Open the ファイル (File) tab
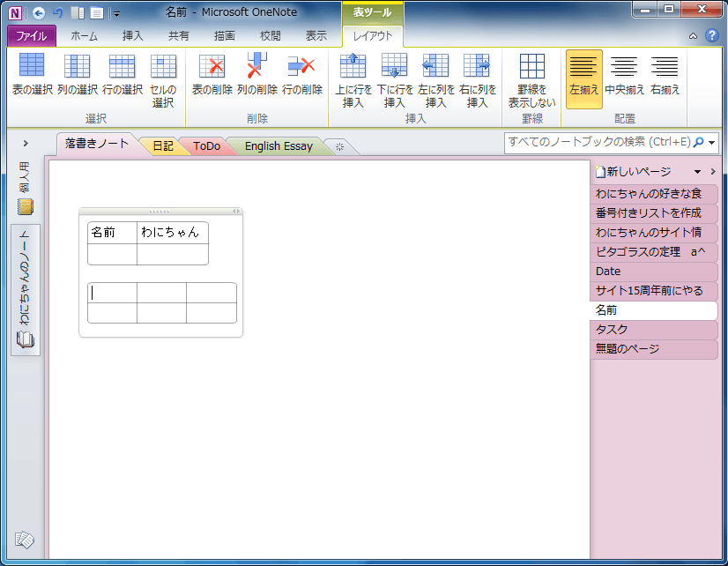728x566 pixels. (32, 36)
